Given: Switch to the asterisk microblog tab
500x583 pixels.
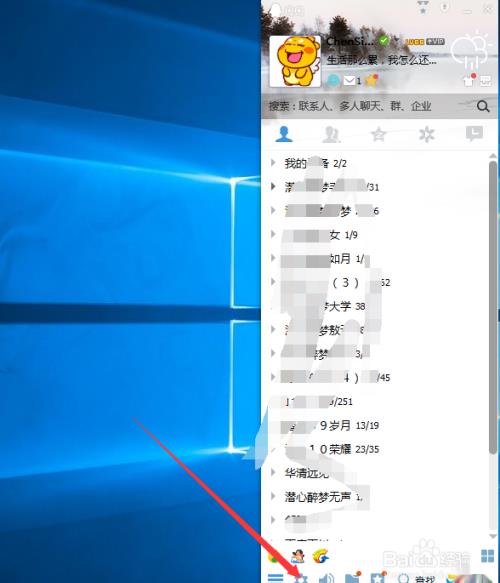Looking at the screenshot, I should point(426,134).
